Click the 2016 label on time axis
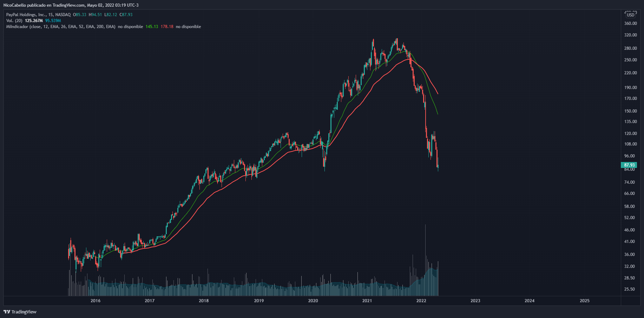The height and width of the screenshot is (318, 644). coord(96,301)
